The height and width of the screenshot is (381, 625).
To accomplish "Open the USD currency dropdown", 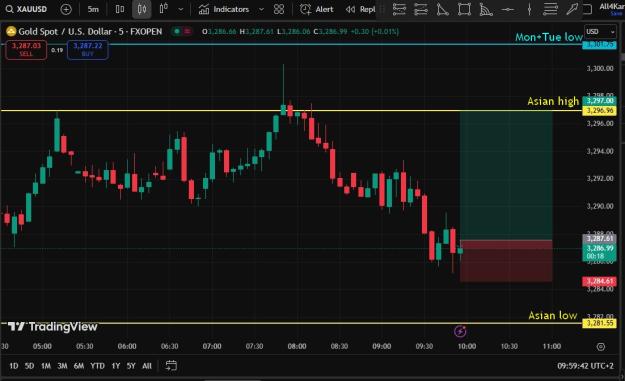I will 600,31.
